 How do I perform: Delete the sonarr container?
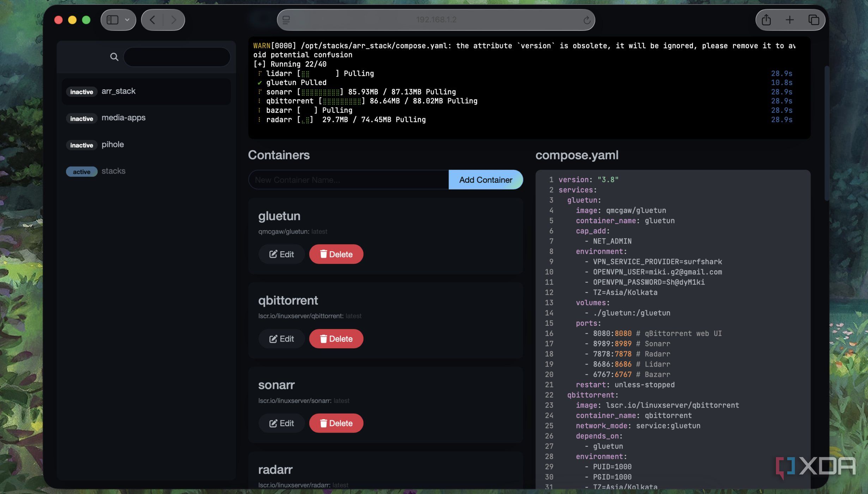(336, 423)
